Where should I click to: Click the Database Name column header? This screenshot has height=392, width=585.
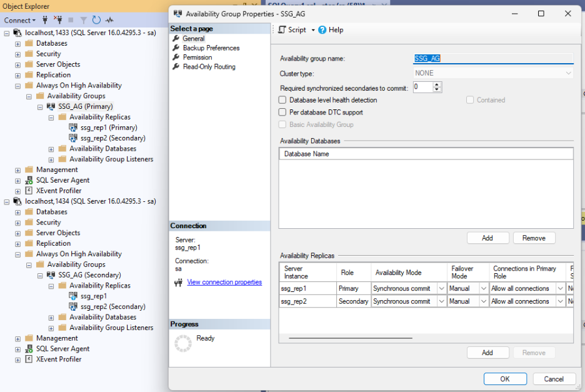[426, 154]
